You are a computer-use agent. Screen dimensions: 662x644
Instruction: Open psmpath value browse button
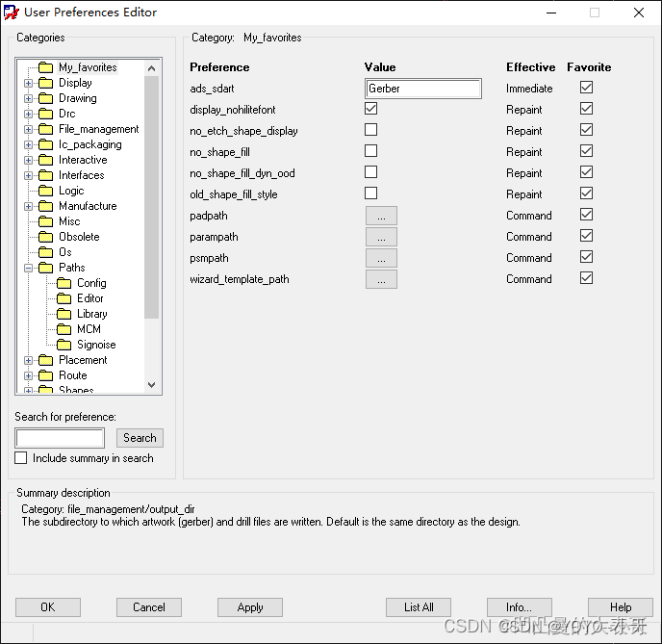[x=381, y=258]
